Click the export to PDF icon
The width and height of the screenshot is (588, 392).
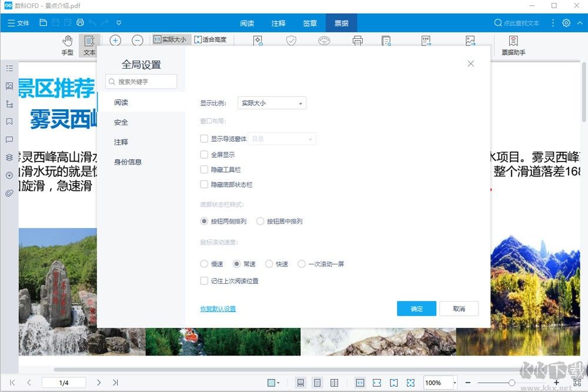click(426, 40)
